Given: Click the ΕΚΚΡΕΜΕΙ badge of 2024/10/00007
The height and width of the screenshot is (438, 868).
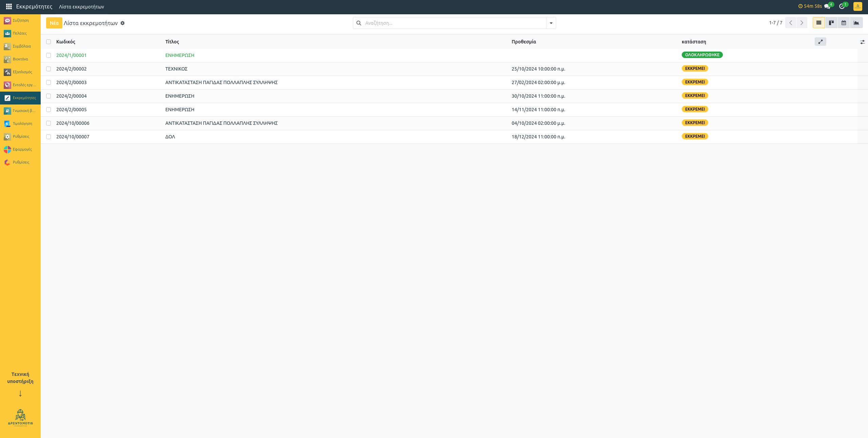Looking at the screenshot, I should (695, 136).
